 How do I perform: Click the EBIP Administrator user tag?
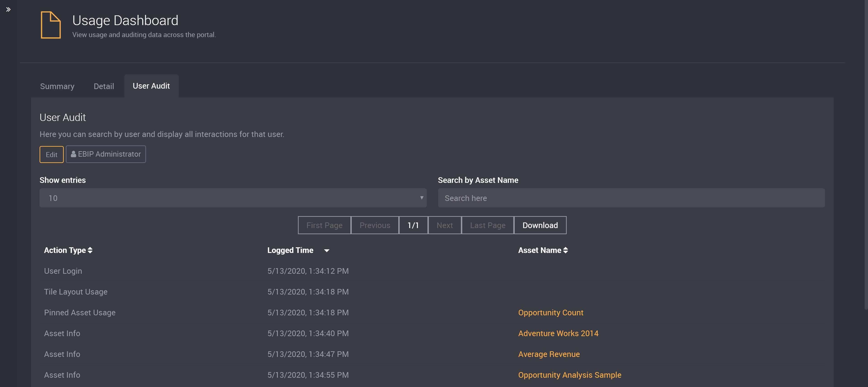(x=106, y=154)
